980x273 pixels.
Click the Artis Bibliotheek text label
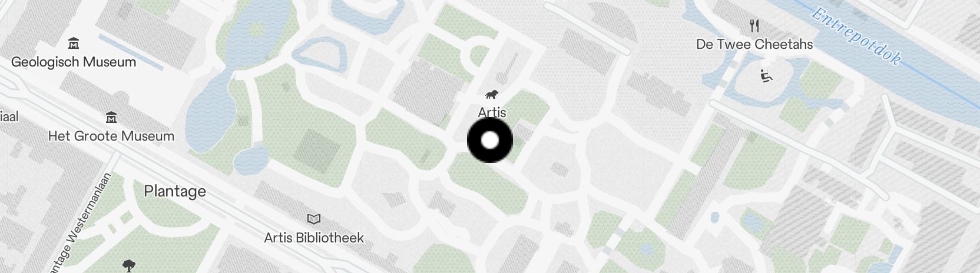point(314,238)
